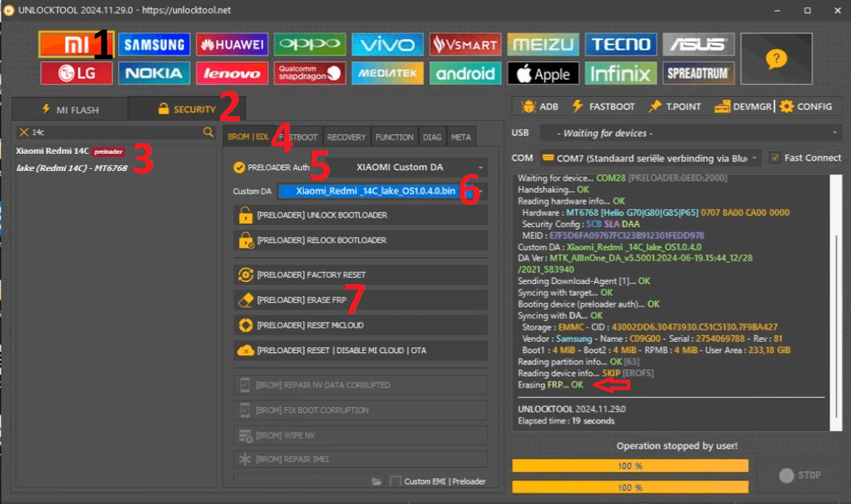
Task: Switch to the RECOVERY tab
Action: click(x=346, y=137)
